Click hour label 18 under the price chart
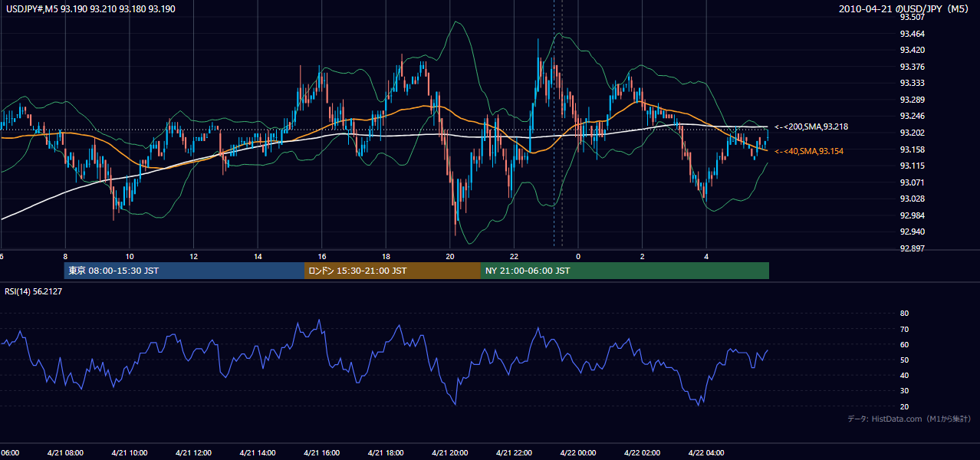 386,256
